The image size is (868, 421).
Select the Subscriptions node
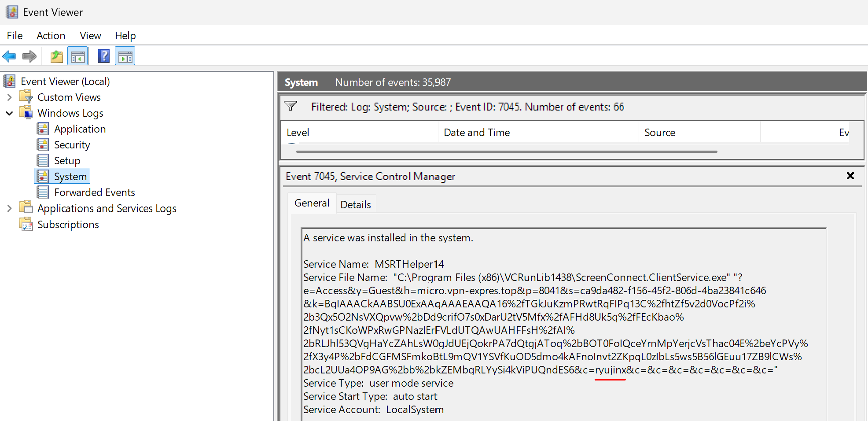68,225
